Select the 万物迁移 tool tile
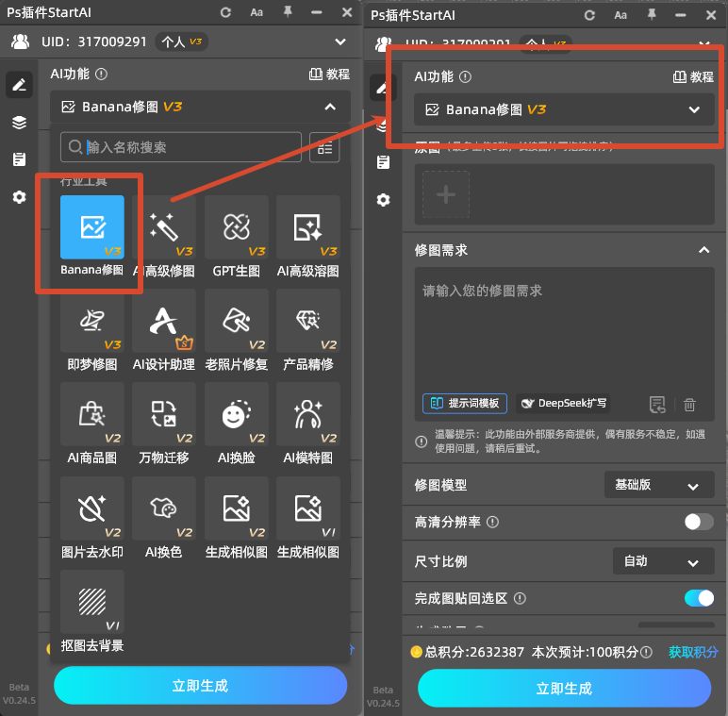Viewport: 728px width, 716px height. [x=164, y=414]
